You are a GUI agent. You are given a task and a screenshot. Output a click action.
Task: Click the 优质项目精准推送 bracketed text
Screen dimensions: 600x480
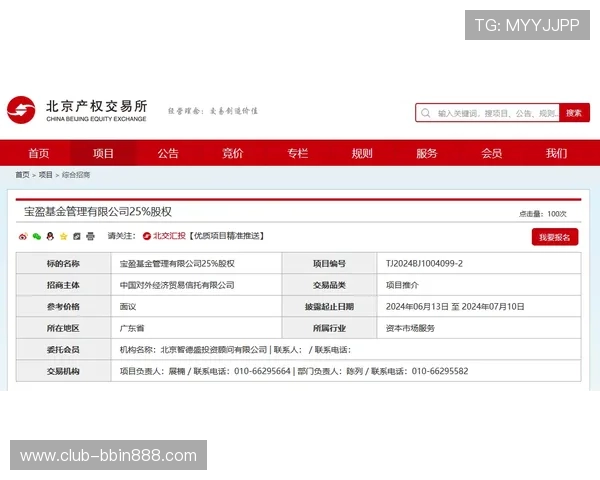click(227, 236)
